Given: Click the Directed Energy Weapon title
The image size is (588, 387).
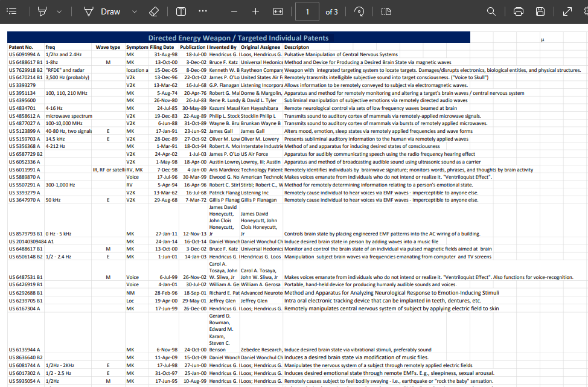Looking at the screenshot, I should (238, 38).
